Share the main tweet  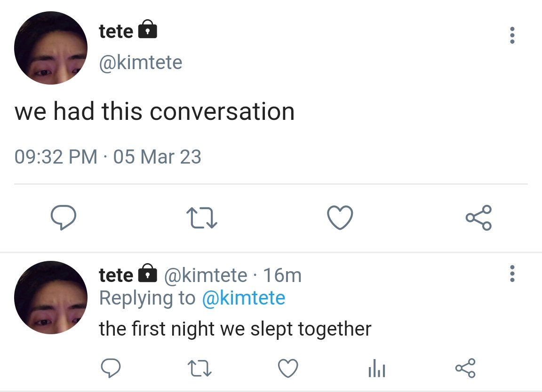[478, 219]
